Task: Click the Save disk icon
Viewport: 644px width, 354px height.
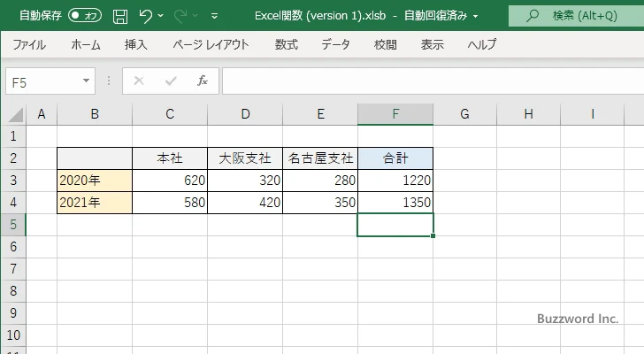Action: point(120,17)
